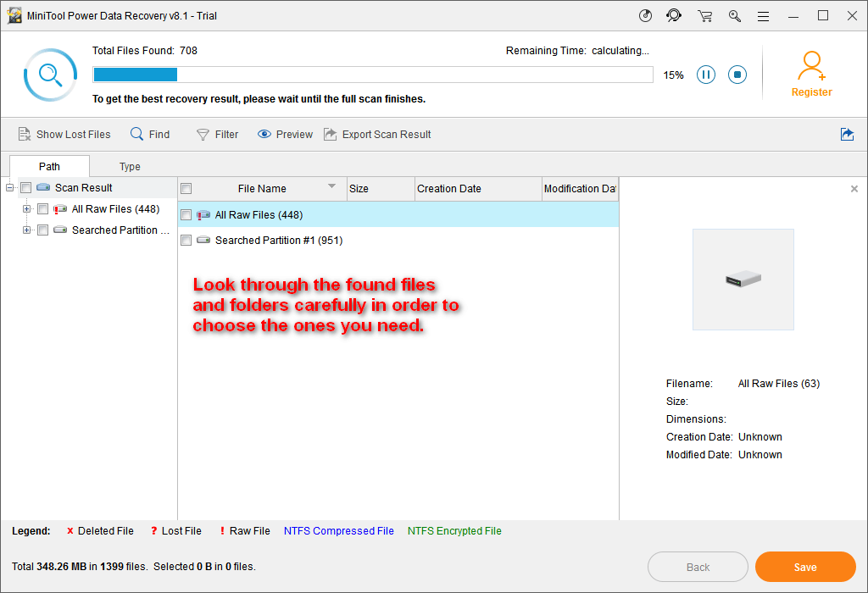Open Find from the toolbar
The height and width of the screenshot is (593, 868).
pyautogui.click(x=150, y=135)
